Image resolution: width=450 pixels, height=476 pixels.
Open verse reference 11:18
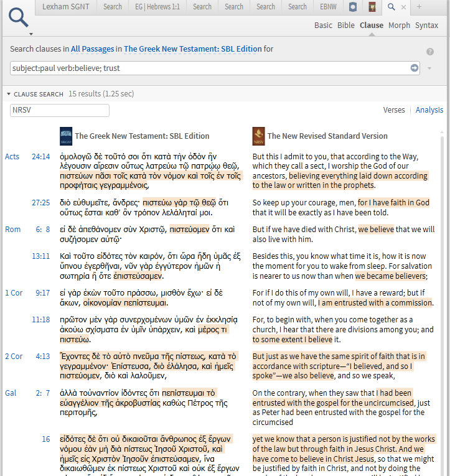(40, 320)
